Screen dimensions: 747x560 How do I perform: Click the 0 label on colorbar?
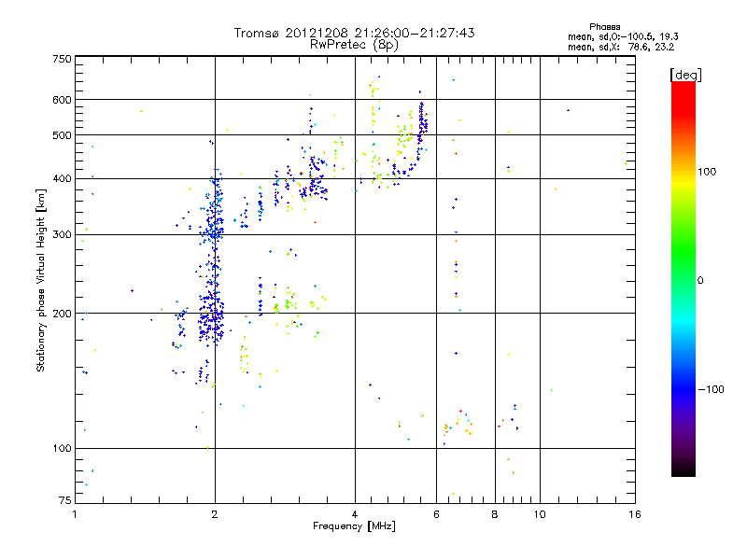(x=699, y=281)
